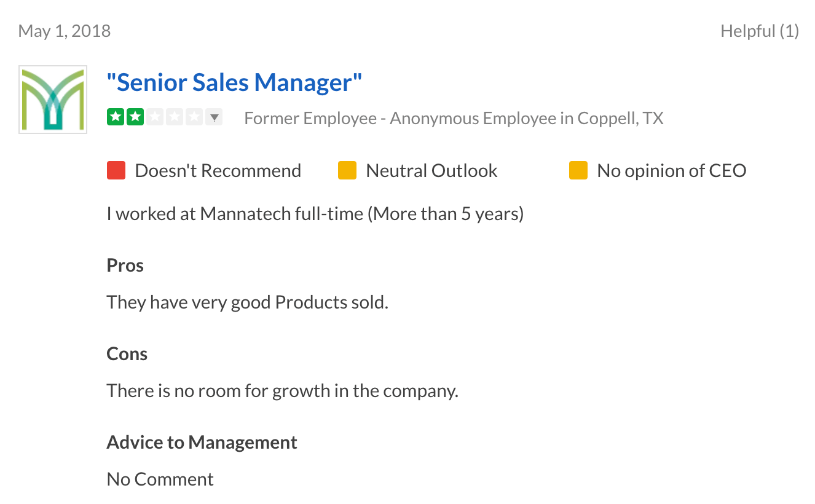Click the fourth empty rating star
The height and width of the screenshot is (504, 815).
click(x=175, y=117)
